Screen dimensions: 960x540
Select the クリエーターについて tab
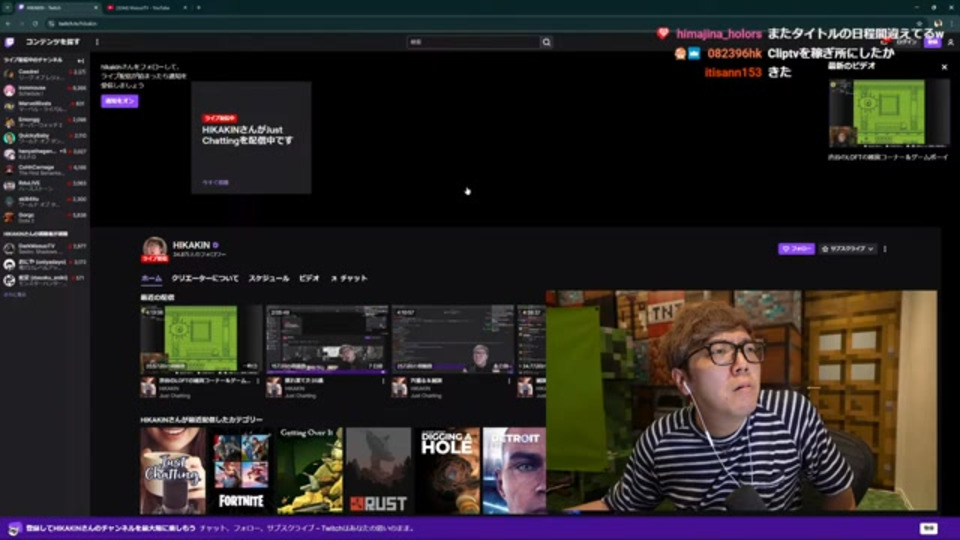pyautogui.click(x=205, y=279)
